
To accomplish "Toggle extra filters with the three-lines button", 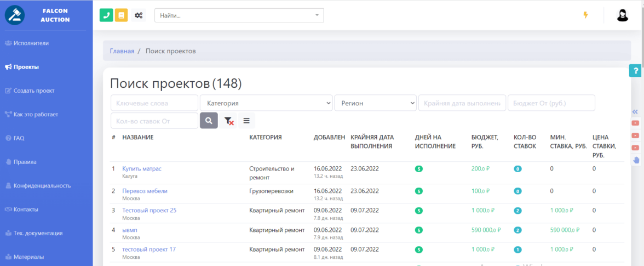I will click(246, 121).
